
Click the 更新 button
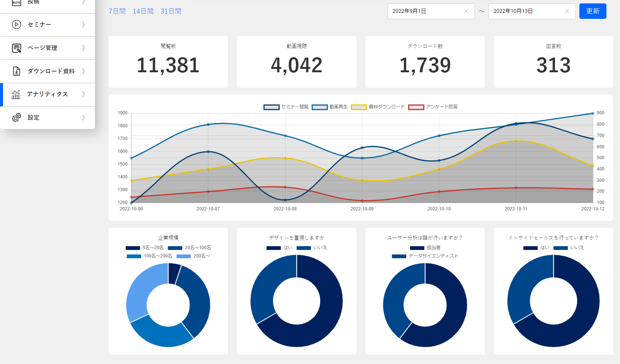(x=593, y=11)
